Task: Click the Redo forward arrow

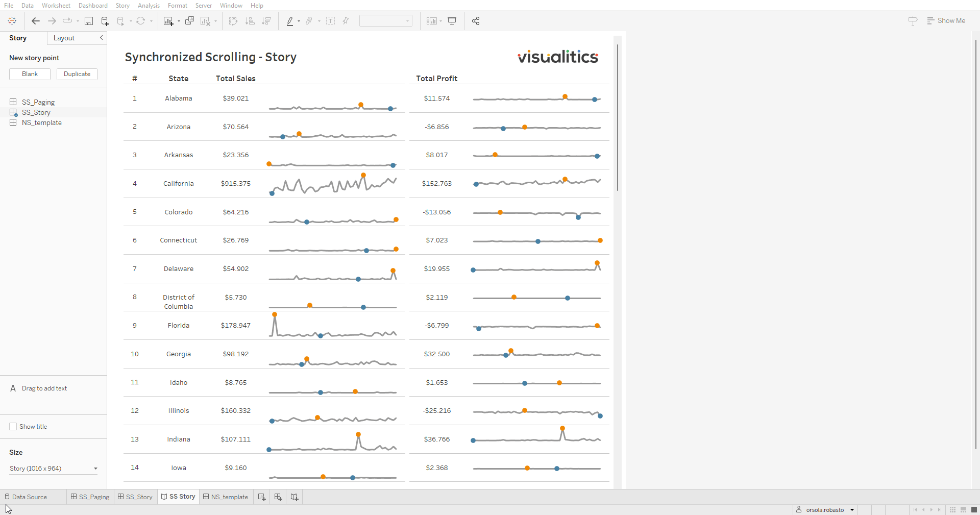Action: [52, 21]
